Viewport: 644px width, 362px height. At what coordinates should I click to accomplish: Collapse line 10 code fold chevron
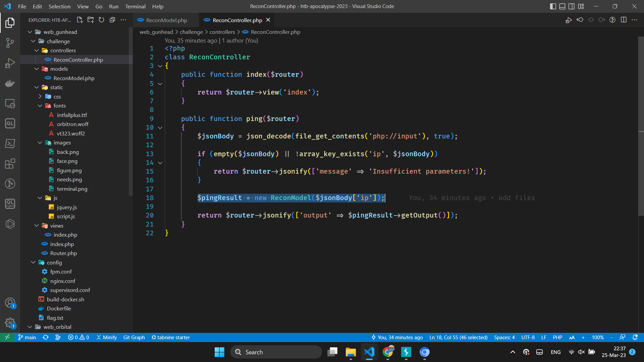[x=160, y=128]
